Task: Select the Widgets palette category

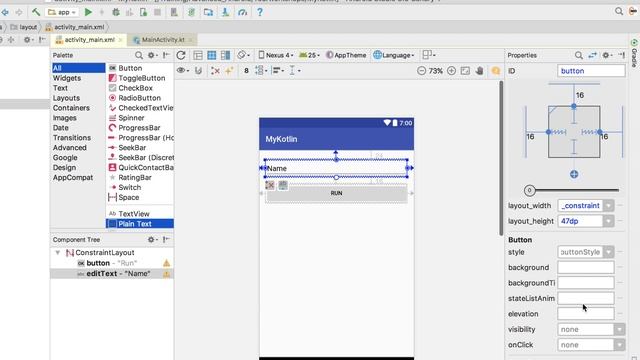Action: pos(67,78)
